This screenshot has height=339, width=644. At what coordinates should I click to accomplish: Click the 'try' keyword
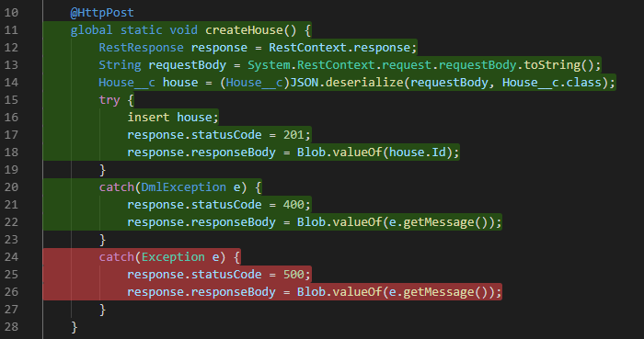(x=109, y=100)
